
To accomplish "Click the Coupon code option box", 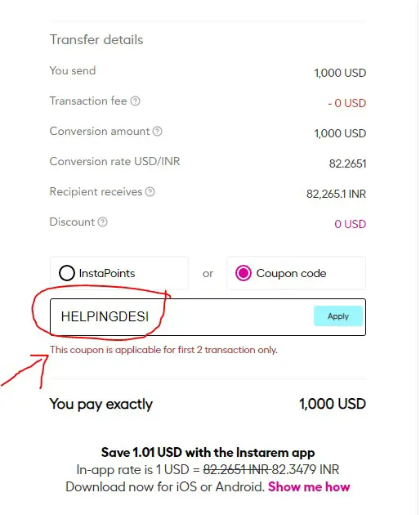I will point(296,273).
